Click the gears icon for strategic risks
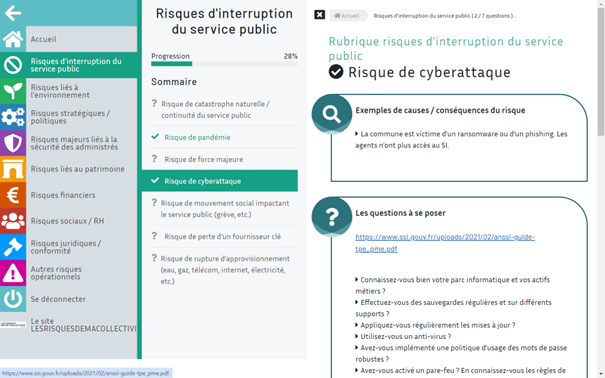 click(x=13, y=117)
